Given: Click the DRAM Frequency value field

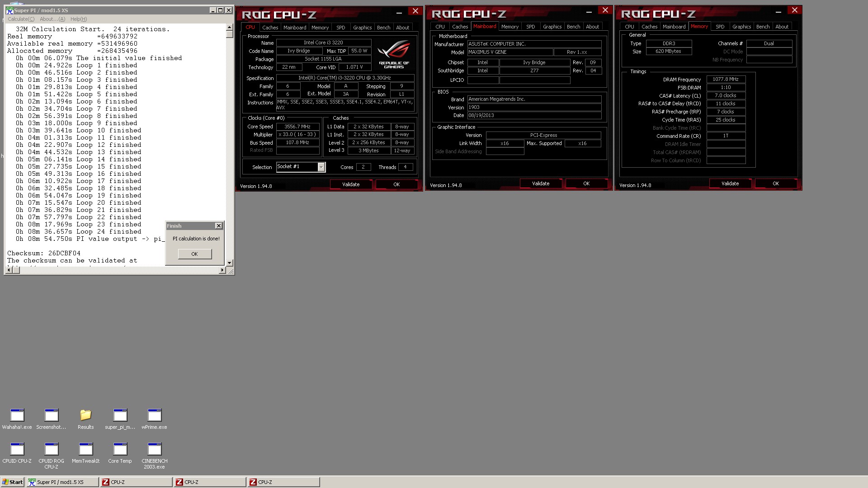Looking at the screenshot, I should click(726, 80).
